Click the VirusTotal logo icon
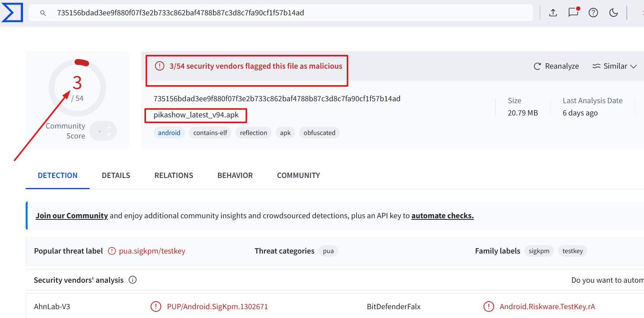The image size is (644, 318). point(12,12)
